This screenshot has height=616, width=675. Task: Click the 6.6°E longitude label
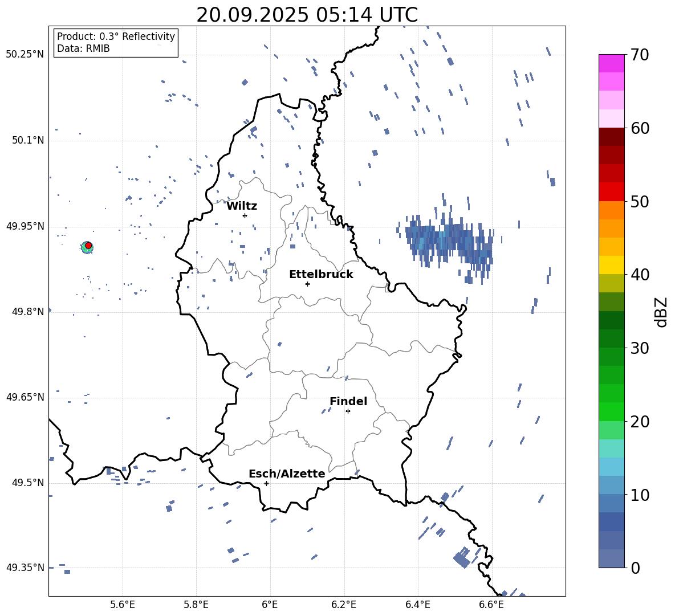pyautogui.click(x=491, y=605)
